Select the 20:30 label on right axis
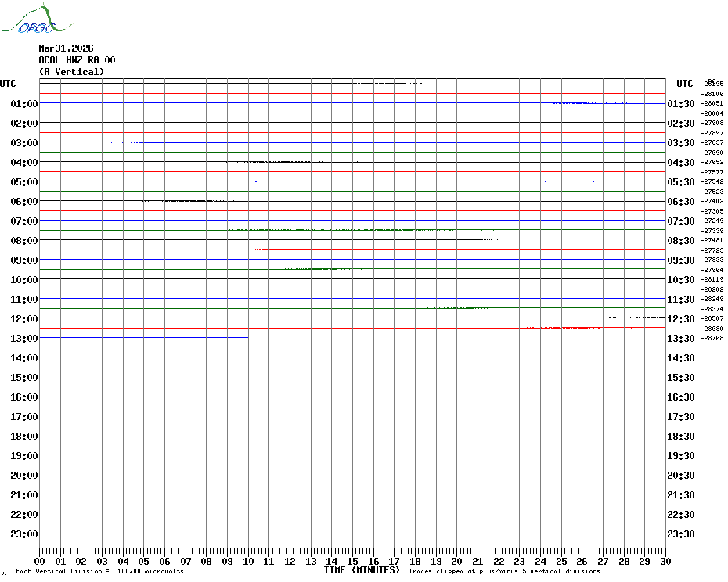728x582 pixels. coord(680,476)
